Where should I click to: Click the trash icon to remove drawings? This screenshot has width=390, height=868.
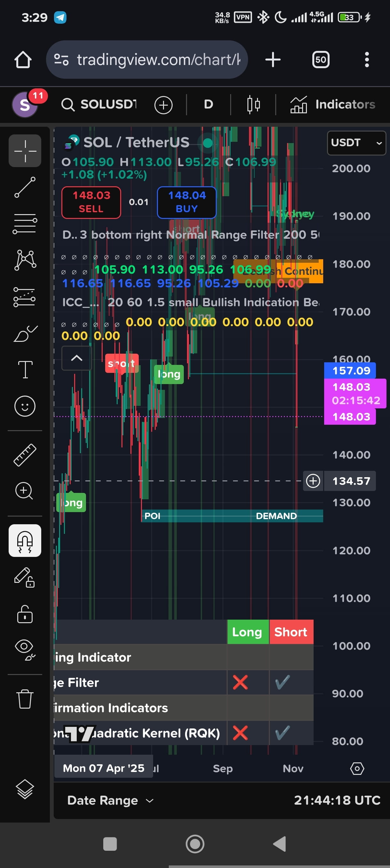(25, 699)
